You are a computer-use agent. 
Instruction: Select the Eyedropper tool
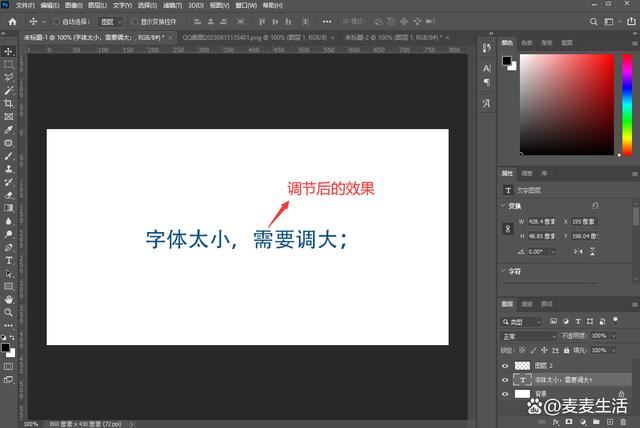pos(8,130)
